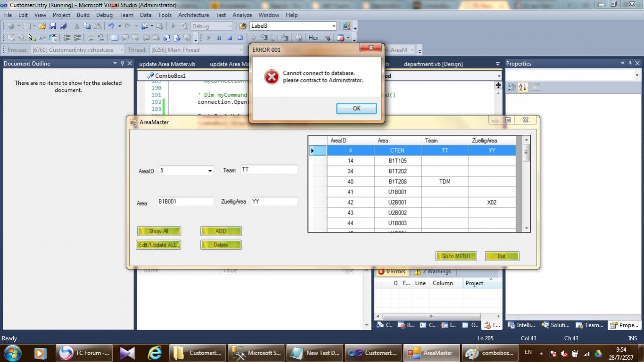
Task: Click the Categorized view icon in Properties panel
Action: [x=512, y=87]
